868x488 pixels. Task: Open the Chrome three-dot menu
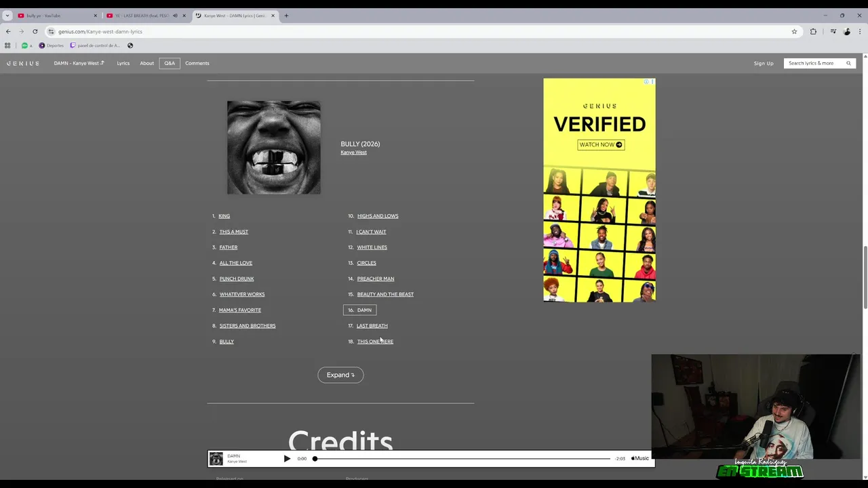click(860, 31)
